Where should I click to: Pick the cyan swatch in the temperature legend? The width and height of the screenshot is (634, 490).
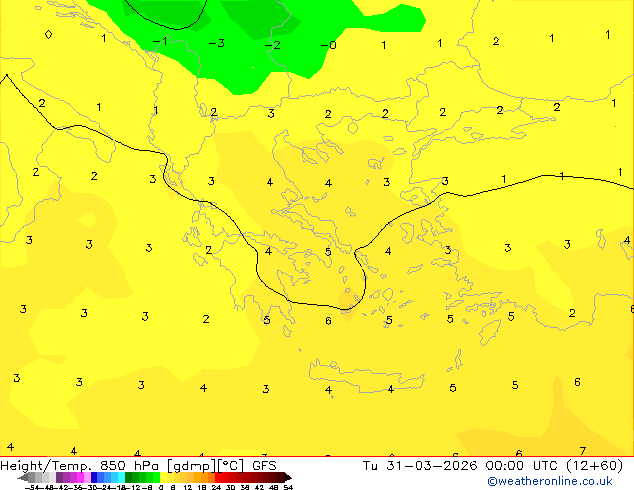(121, 477)
